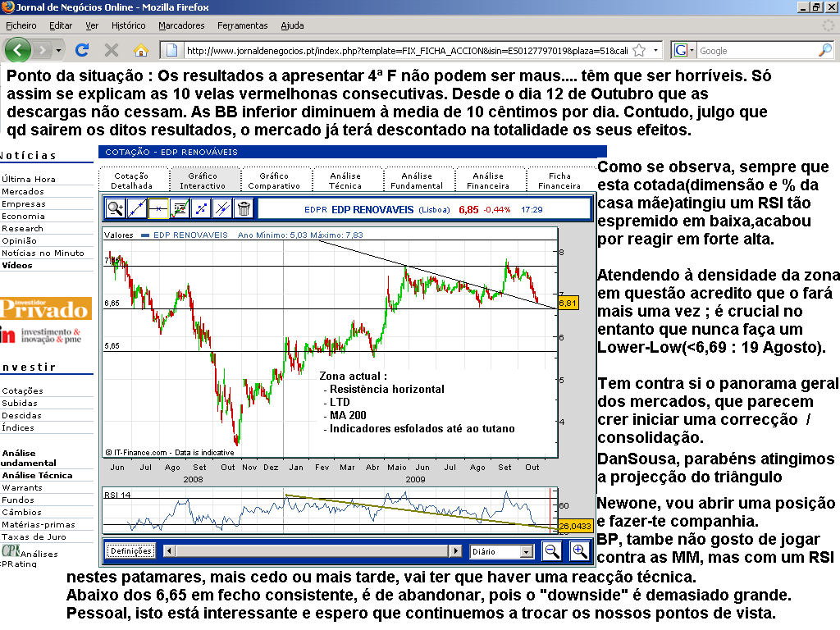The image size is (840, 630).
Task: Open the back/forward history dropdown arrow
Action: (x=58, y=50)
